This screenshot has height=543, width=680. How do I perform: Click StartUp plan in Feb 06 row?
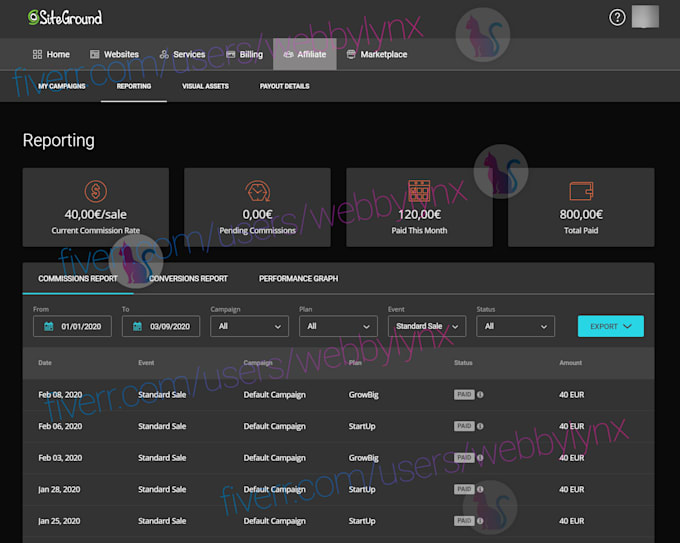[x=362, y=426]
